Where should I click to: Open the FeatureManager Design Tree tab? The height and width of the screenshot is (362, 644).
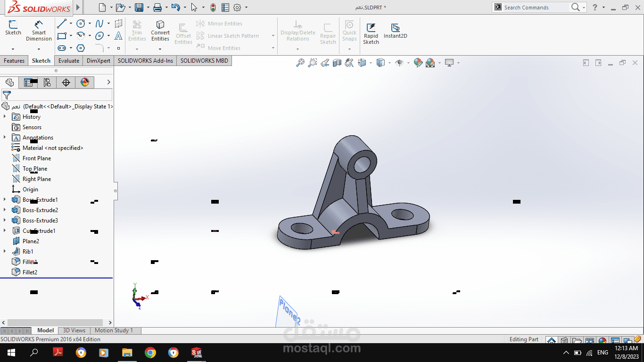tap(9, 82)
